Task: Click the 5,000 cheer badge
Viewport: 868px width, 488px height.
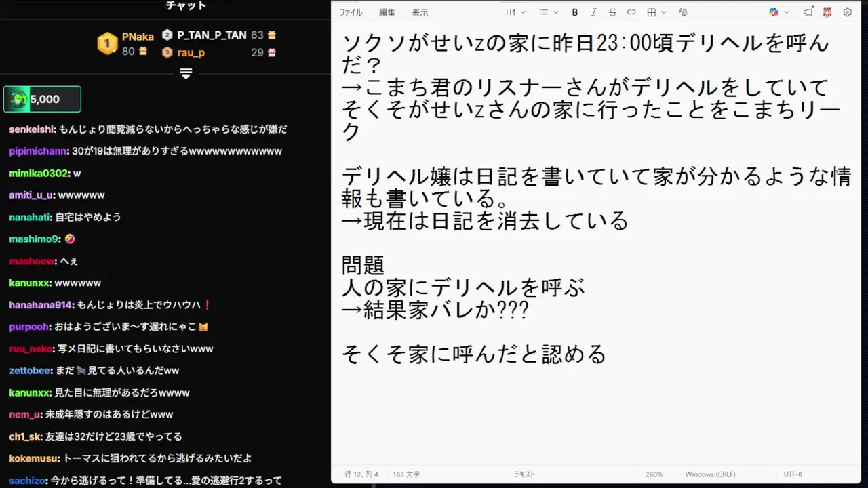Action: click(42, 99)
